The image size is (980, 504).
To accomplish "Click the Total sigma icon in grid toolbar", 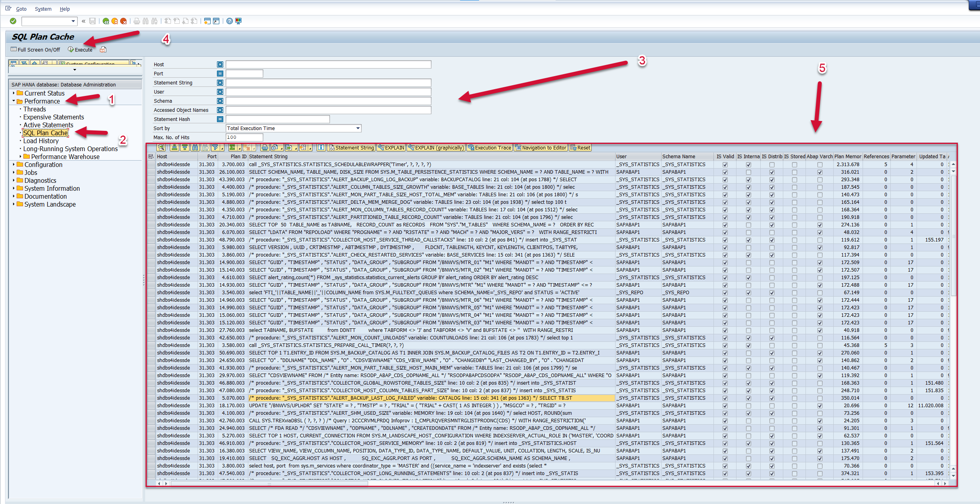I will (232, 148).
